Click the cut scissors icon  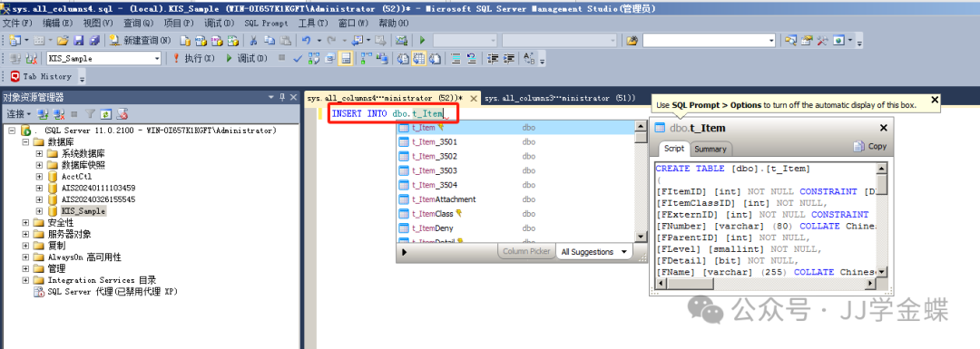pyautogui.click(x=254, y=41)
